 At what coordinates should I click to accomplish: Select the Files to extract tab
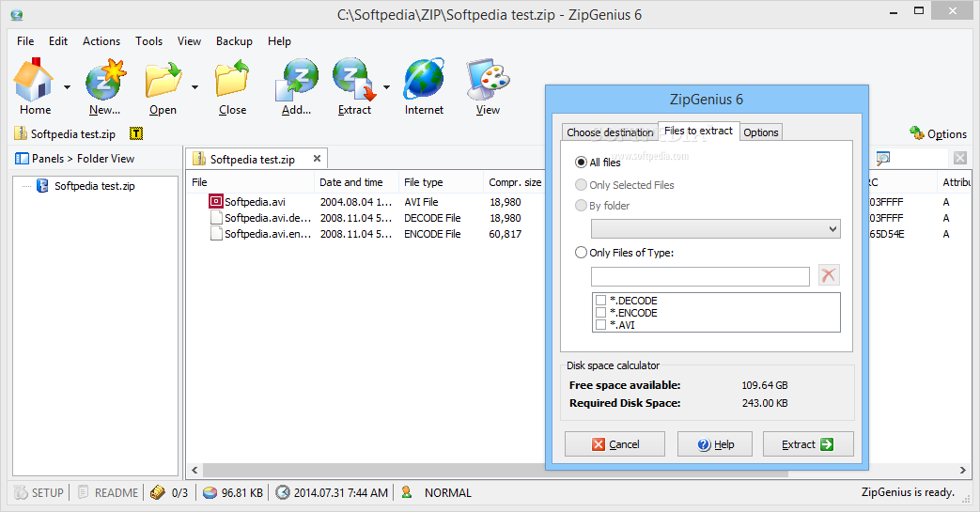tap(699, 131)
